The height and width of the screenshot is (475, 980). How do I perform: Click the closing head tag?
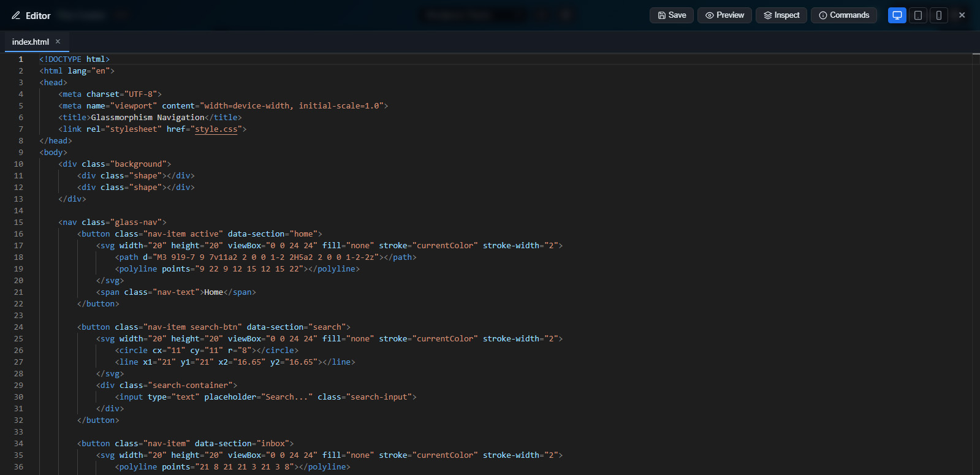point(56,141)
